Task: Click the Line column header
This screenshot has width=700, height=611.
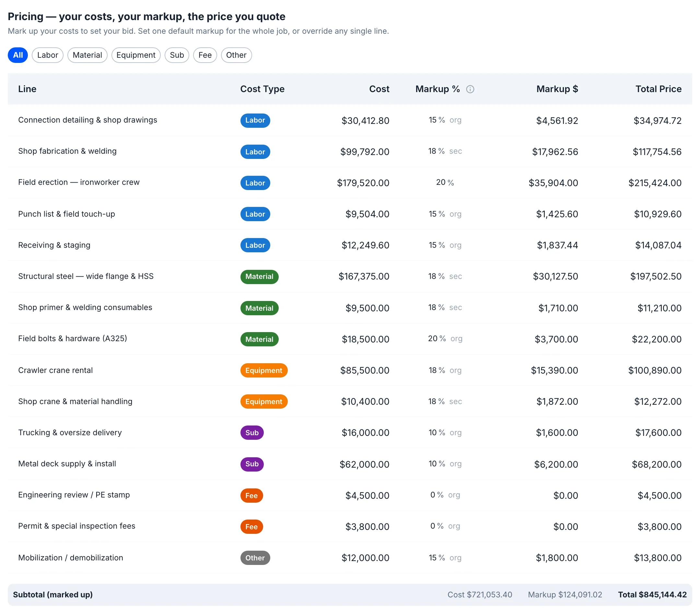Action: [x=27, y=89]
